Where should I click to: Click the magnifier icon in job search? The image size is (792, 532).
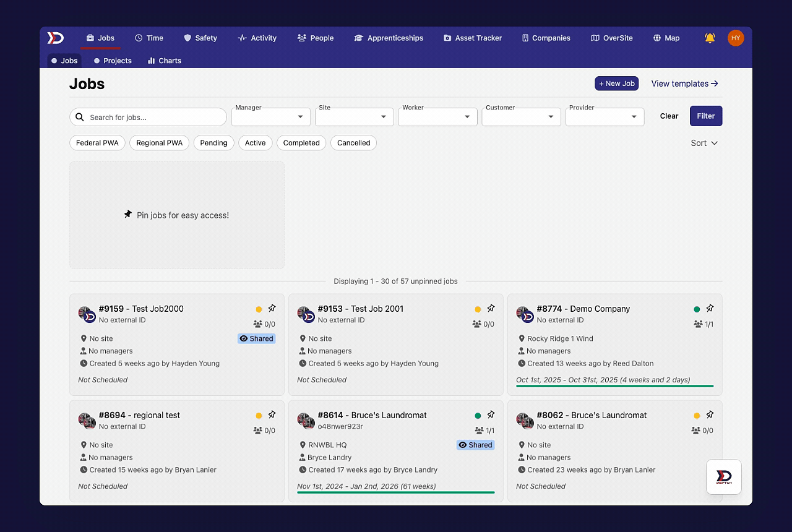click(80, 117)
